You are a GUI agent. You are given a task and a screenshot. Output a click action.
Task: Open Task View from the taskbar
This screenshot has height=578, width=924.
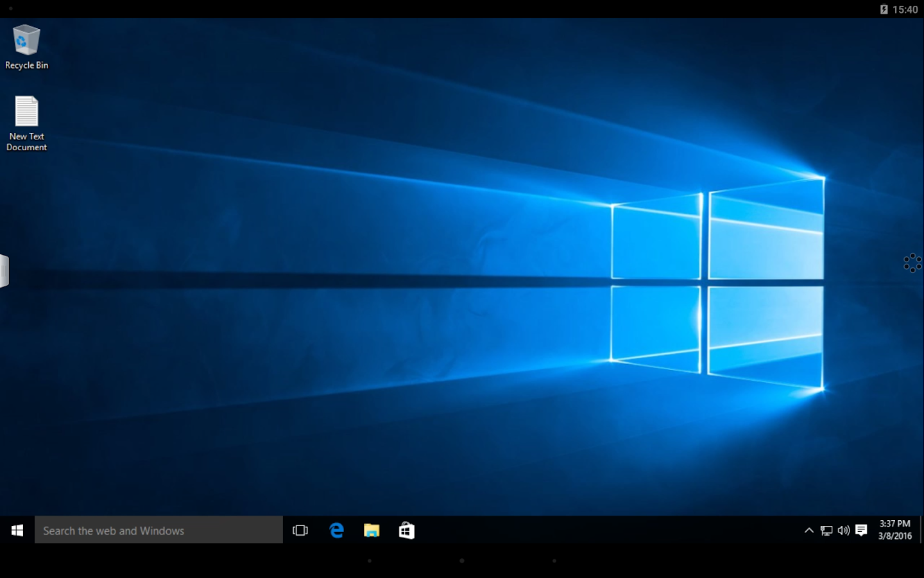[x=300, y=530]
